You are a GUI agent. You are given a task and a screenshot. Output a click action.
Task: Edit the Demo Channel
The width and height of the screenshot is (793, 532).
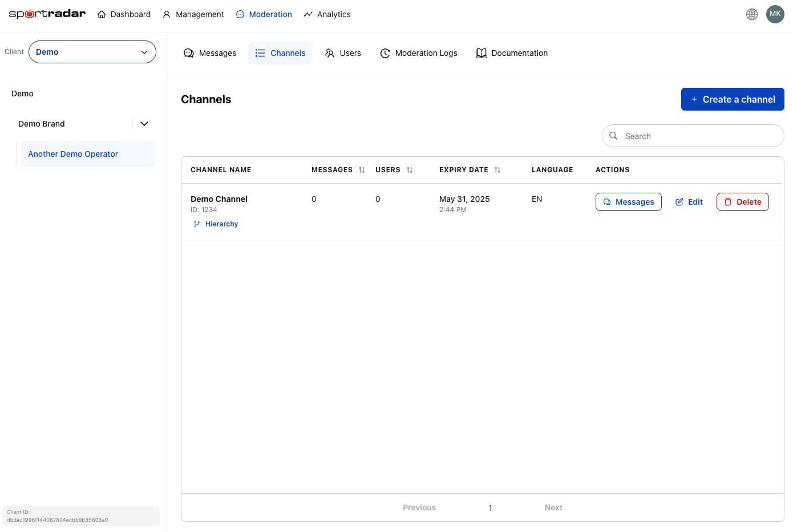pos(689,202)
